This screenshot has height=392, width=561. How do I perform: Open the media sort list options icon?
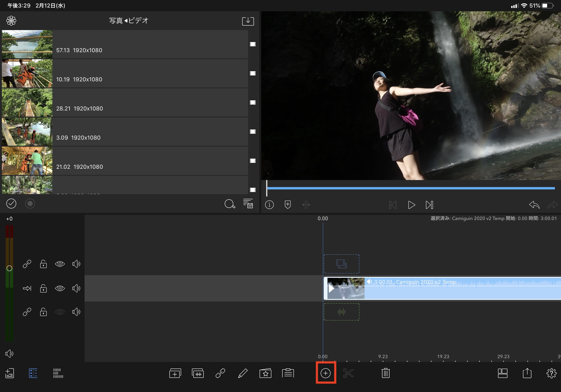pyautogui.click(x=248, y=204)
